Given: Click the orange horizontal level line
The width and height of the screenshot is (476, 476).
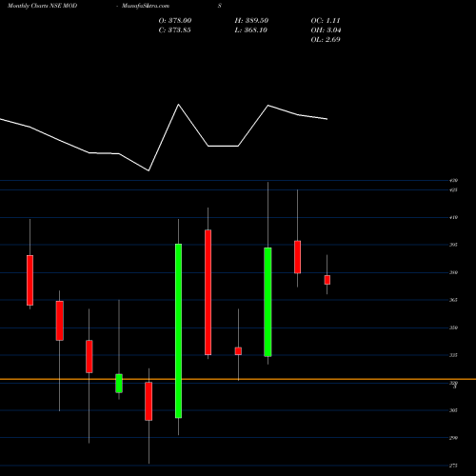Looking at the screenshot, I should [238, 379].
